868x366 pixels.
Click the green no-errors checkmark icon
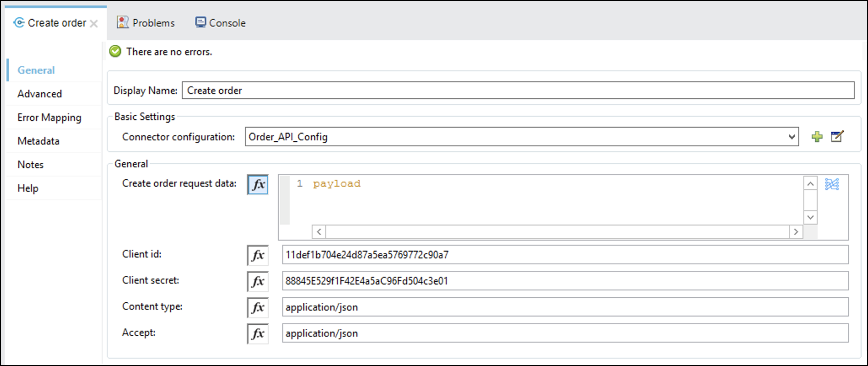[x=115, y=51]
